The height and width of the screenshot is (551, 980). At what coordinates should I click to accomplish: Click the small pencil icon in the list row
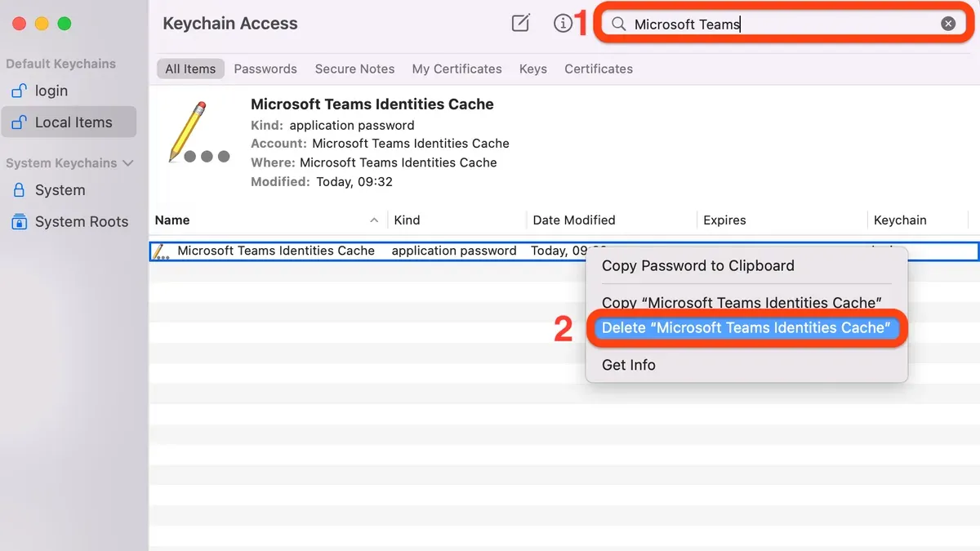161,251
